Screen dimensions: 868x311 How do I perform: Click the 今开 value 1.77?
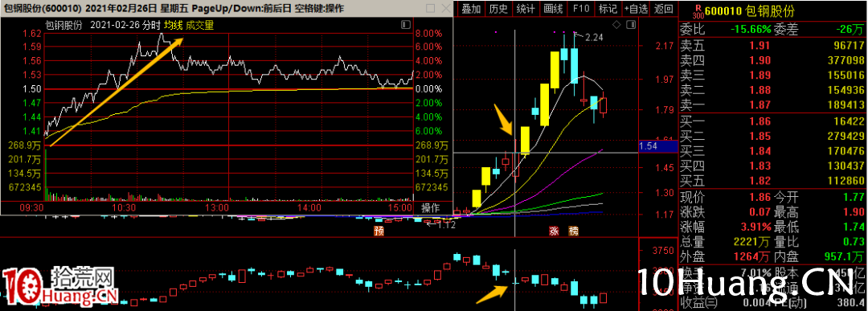coord(854,196)
